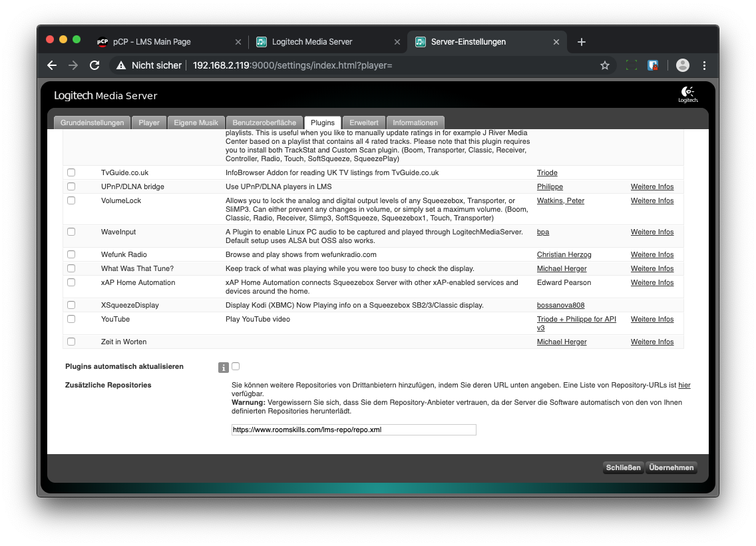Screen dimensions: 756x546
Task: Switch to the Logitech Media Server browser tab
Action: (x=328, y=42)
